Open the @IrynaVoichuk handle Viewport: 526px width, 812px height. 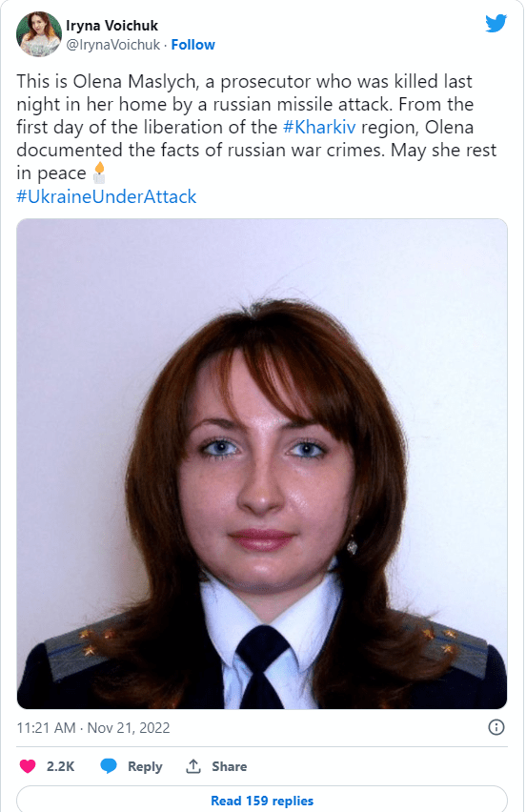pos(112,45)
